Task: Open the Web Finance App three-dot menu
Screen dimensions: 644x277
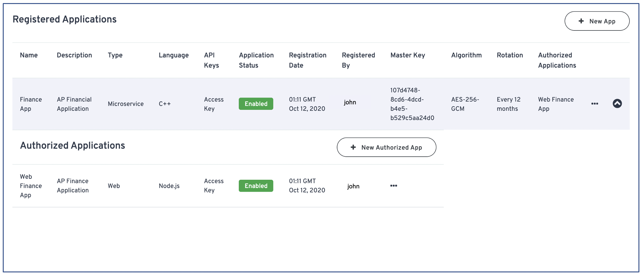Action: [x=393, y=186]
